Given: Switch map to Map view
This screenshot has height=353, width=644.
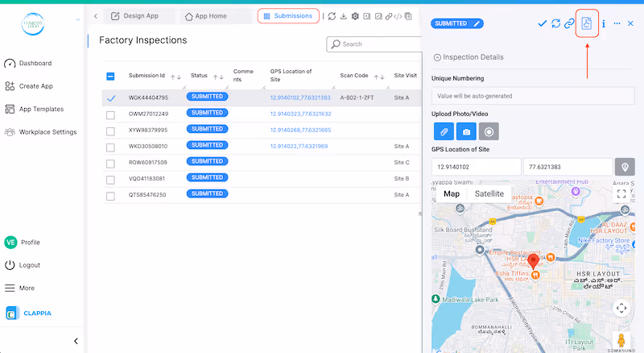Looking at the screenshot, I should pyautogui.click(x=452, y=193).
